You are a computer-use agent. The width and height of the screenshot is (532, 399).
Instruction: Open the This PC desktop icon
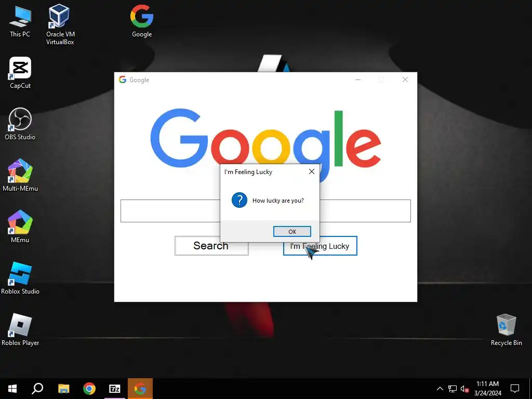pos(20,21)
